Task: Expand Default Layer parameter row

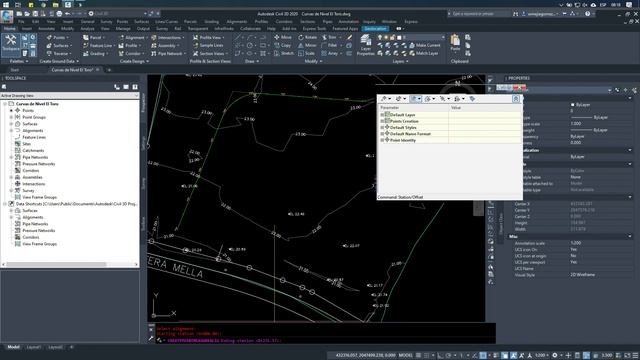Action: pos(382,115)
